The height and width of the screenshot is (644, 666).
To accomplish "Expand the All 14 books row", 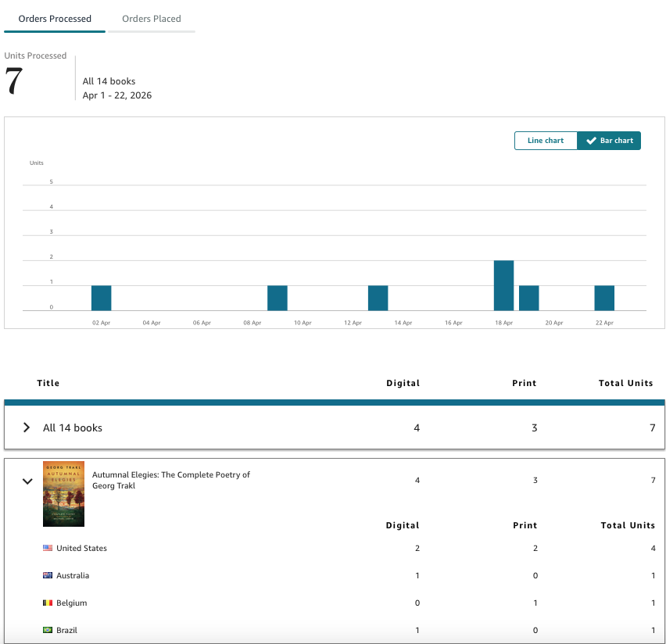I will [x=27, y=428].
